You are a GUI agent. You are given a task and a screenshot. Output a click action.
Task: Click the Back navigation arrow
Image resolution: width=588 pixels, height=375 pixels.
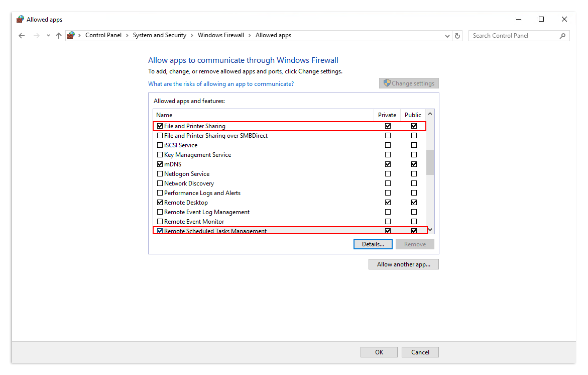[22, 36]
